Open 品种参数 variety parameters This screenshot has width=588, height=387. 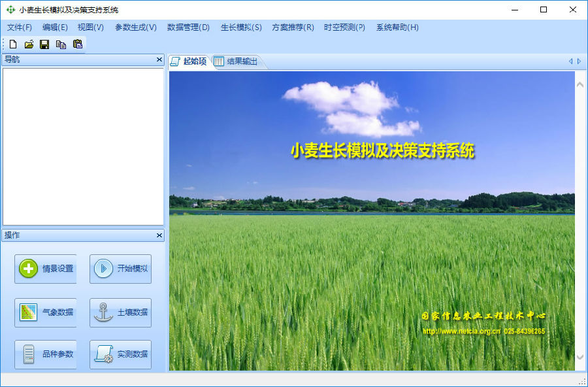click(x=46, y=354)
